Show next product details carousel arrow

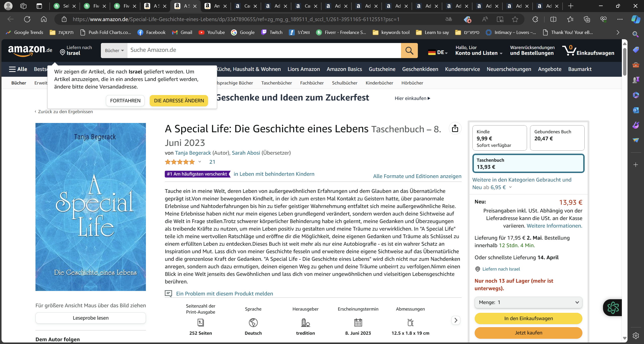tap(456, 320)
